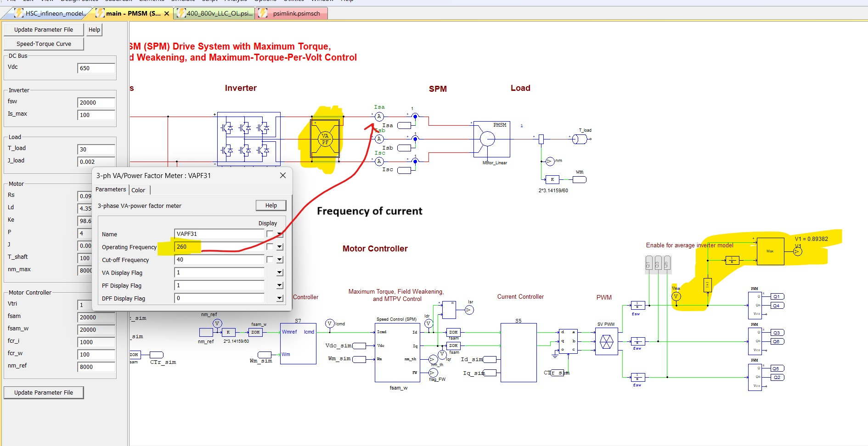Select the Isr probe symbol

(469, 310)
